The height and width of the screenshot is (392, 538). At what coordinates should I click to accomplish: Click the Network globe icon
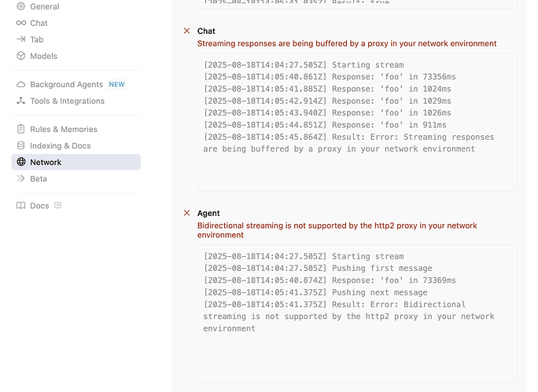tap(20, 162)
